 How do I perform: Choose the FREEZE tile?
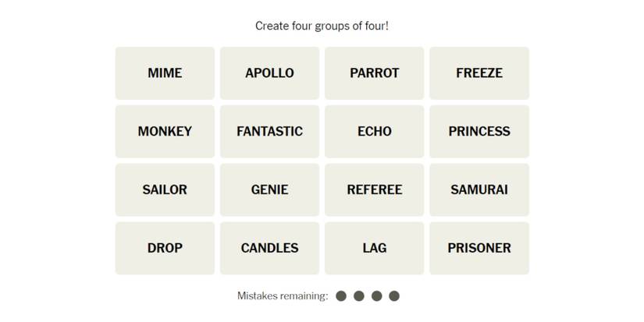click(479, 73)
